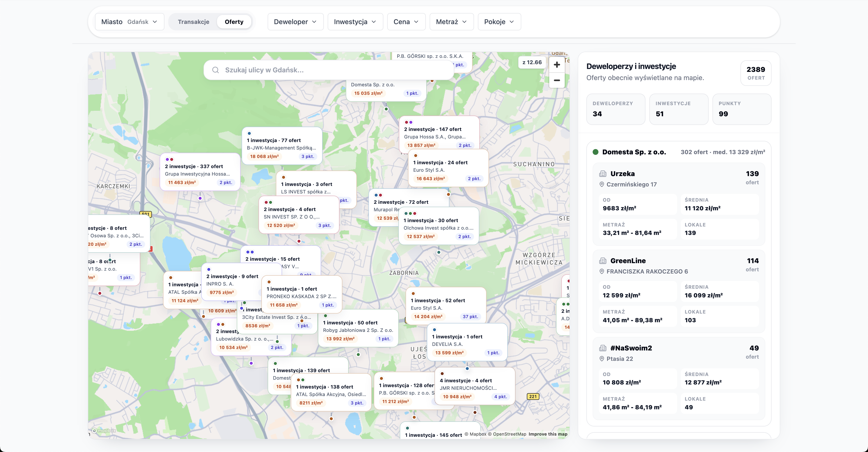Click the 2389 OFERT counter

(756, 73)
